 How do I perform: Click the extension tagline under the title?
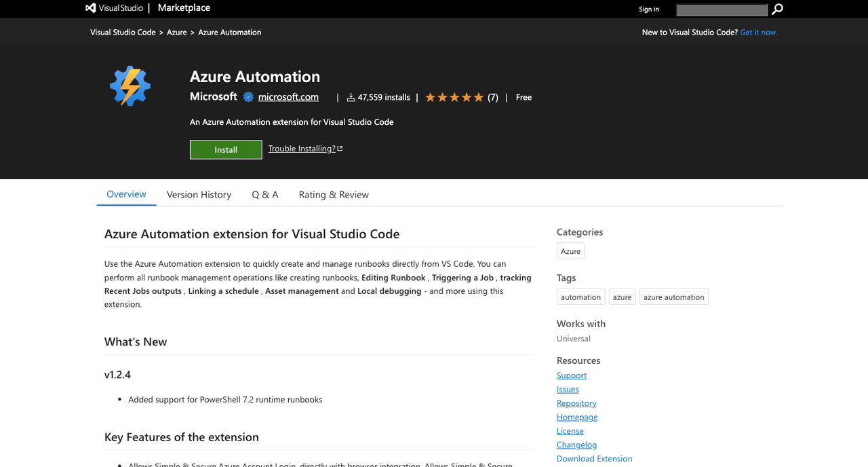[292, 122]
